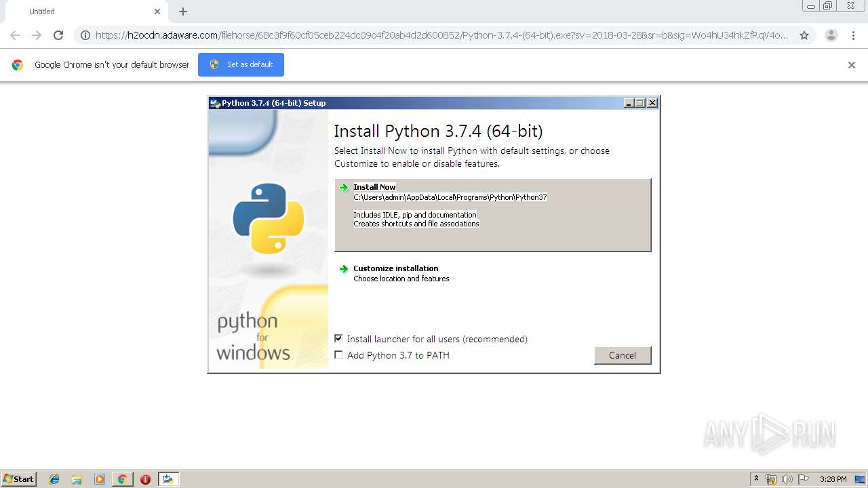Reload the page in Chrome
Screen dimensions: 868x488
pos(58,35)
